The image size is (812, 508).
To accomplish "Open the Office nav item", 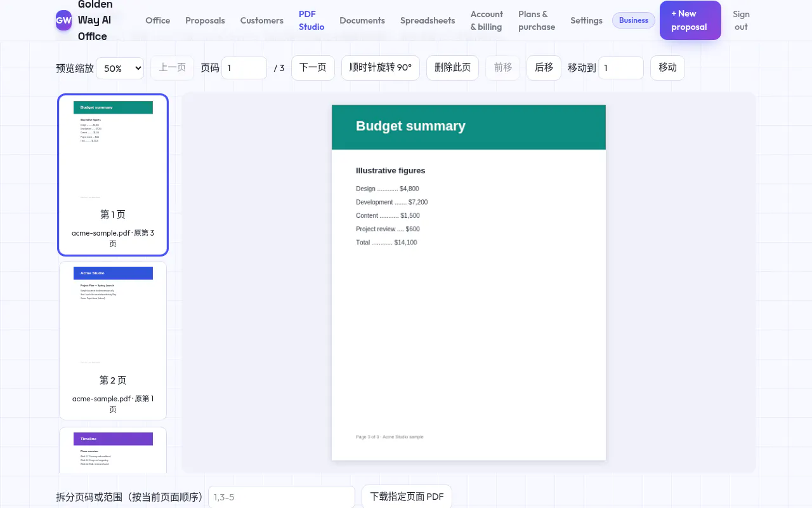I will pyautogui.click(x=158, y=20).
